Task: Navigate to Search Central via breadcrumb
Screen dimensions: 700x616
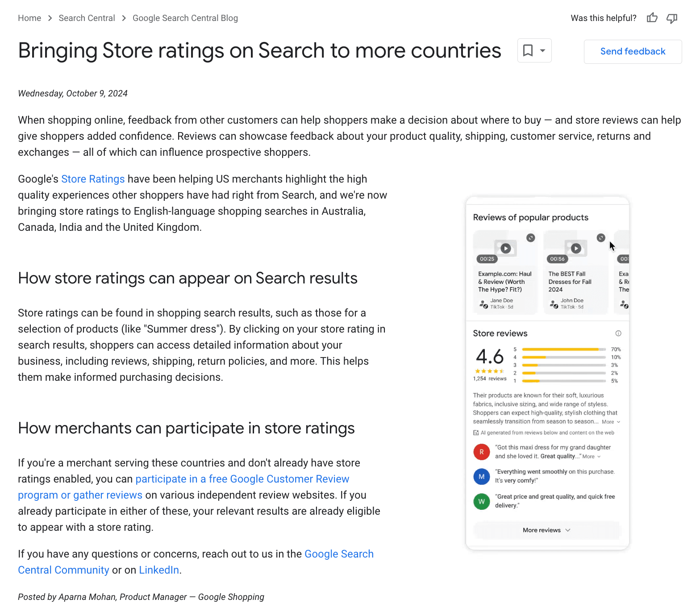Action: click(87, 18)
